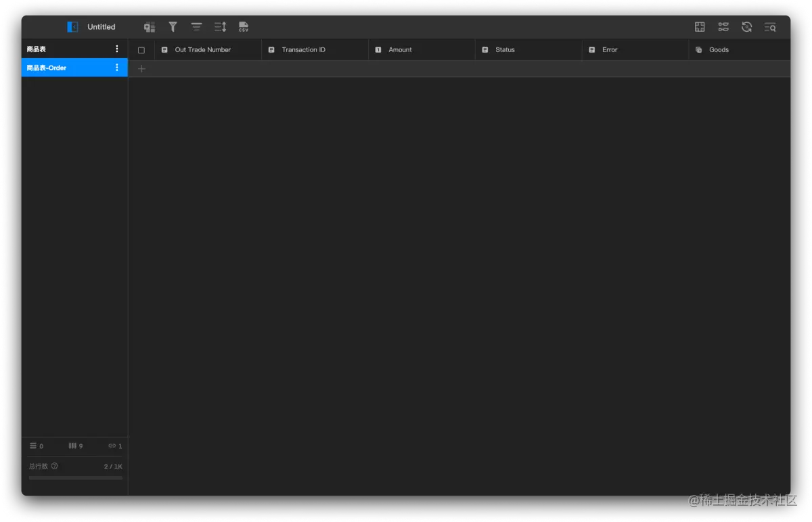Open the relations diagram icon at top right
Viewport: 812px width, 522px height.
[723, 27]
